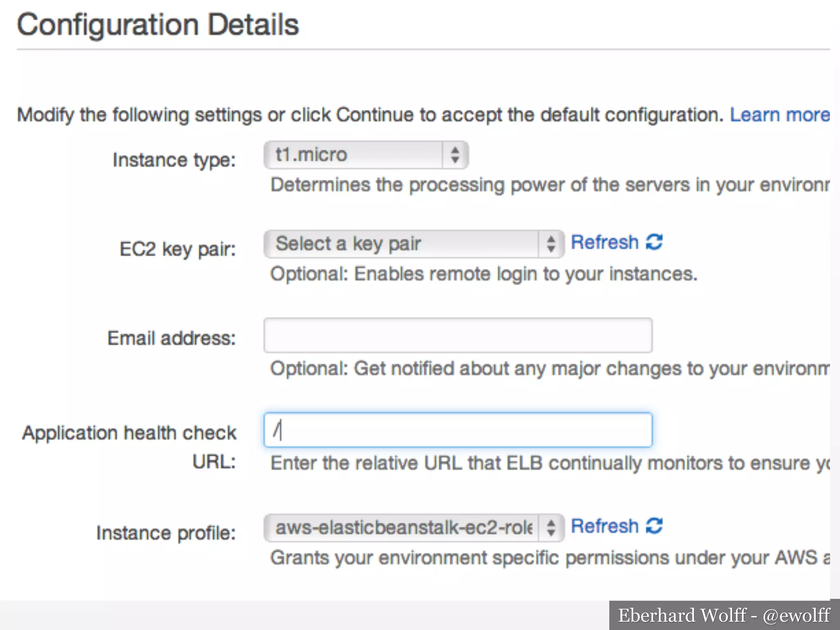Click the Instance profile label
840x630 pixels.
(x=166, y=533)
